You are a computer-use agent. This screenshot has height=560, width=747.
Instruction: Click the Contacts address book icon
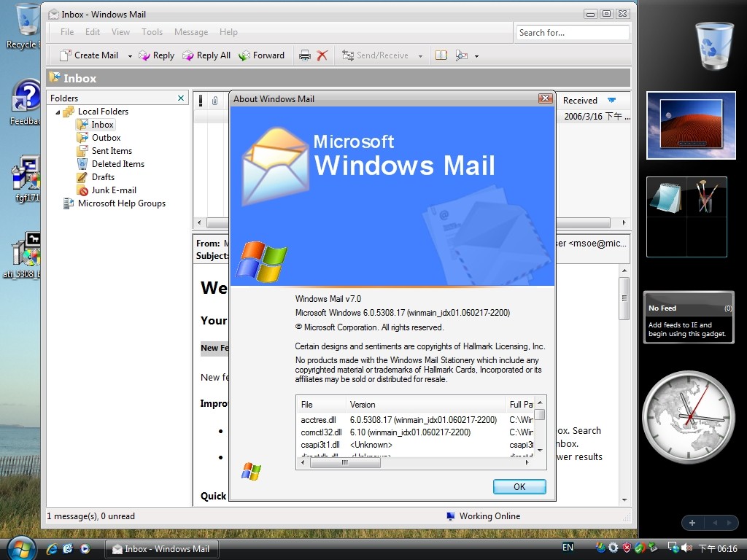(441, 55)
